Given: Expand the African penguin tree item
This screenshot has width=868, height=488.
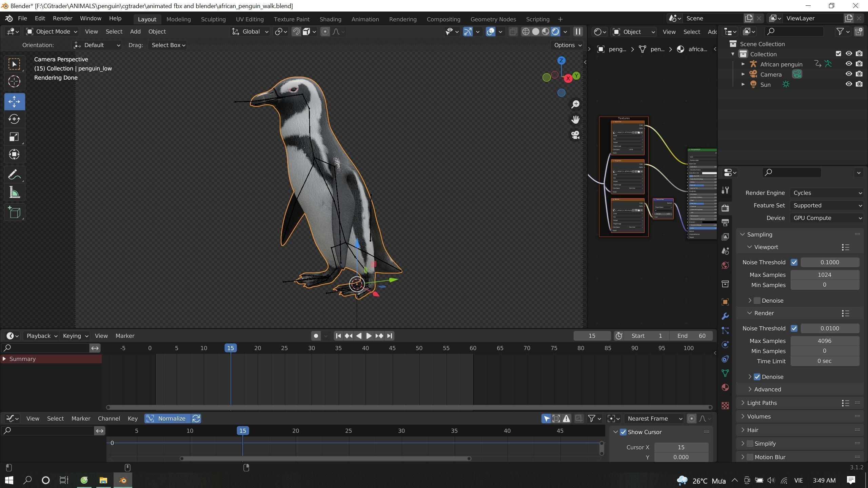Looking at the screenshot, I should click(x=743, y=64).
